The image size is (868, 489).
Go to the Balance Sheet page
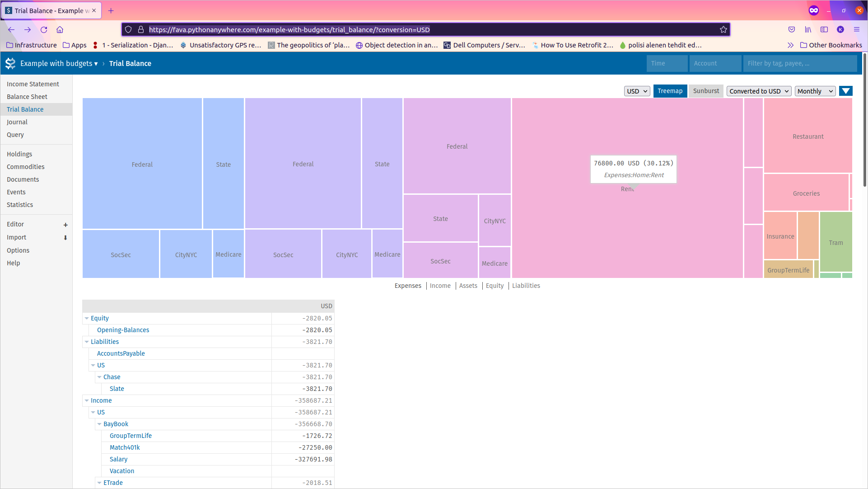[x=27, y=96]
